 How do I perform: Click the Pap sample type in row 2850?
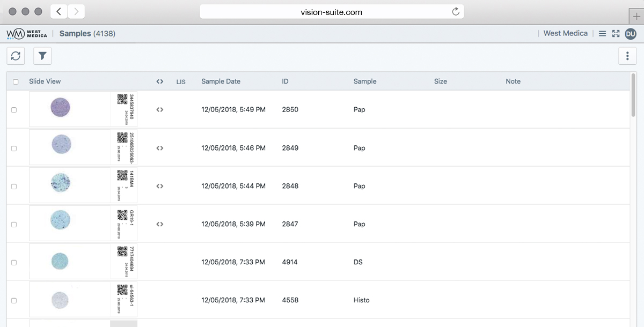coord(359,109)
